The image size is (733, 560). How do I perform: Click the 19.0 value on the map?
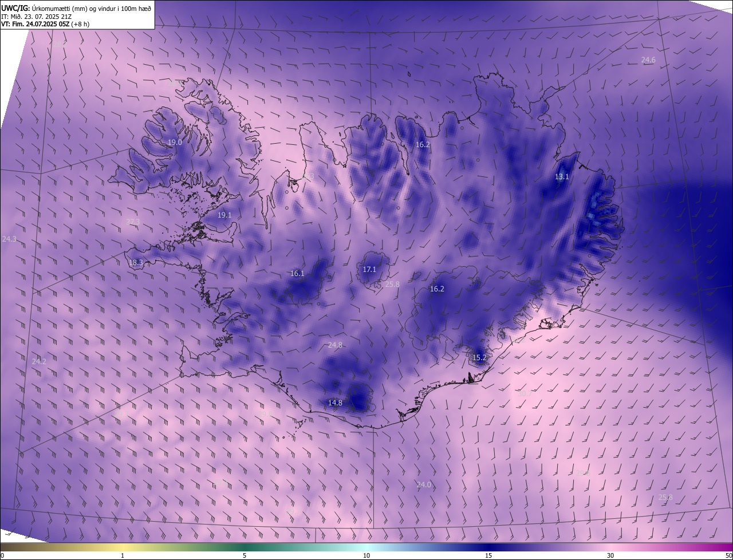(x=175, y=143)
